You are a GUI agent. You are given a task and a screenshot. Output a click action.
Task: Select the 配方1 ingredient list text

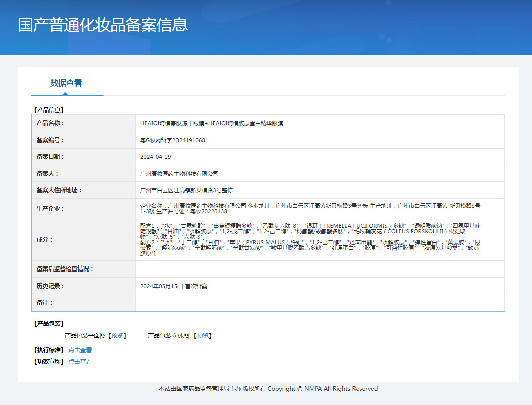click(x=310, y=231)
